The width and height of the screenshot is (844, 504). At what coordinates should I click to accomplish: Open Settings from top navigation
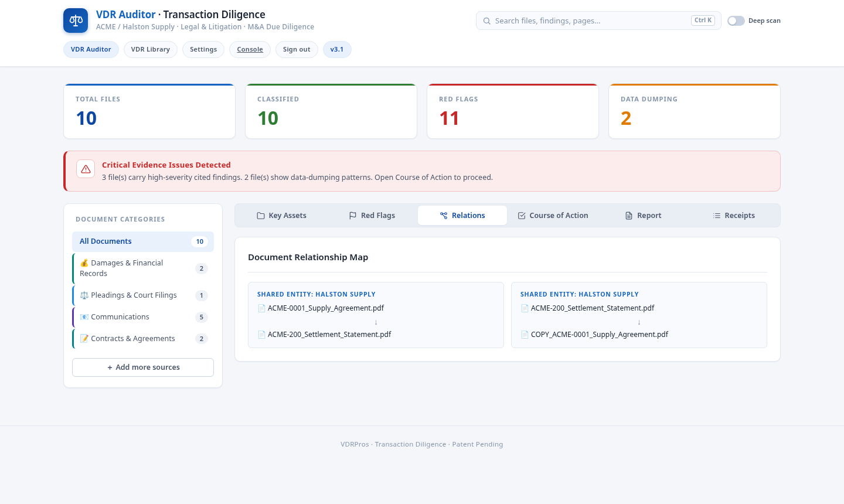[203, 49]
